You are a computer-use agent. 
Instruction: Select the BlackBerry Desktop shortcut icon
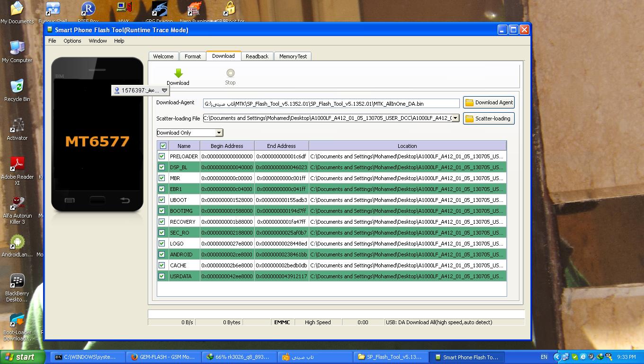[x=17, y=281]
